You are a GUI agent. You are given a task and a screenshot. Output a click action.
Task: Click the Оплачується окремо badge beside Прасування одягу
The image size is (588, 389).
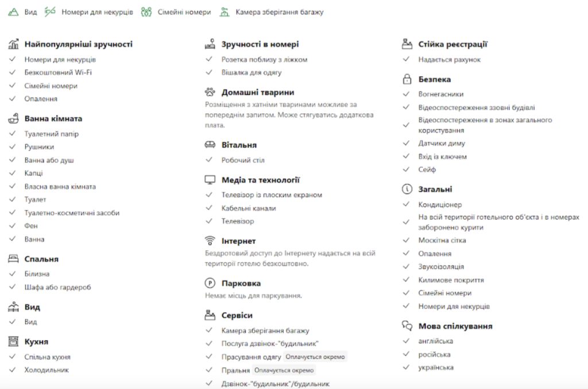pos(315,357)
